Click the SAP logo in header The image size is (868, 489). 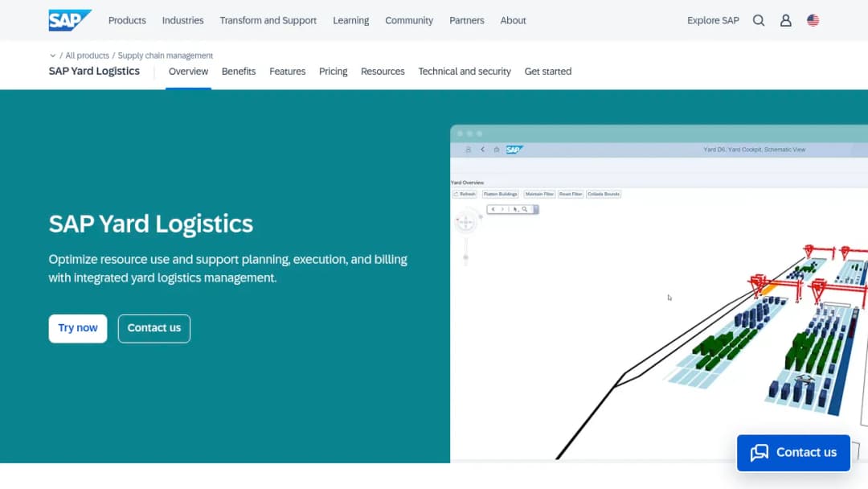click(x=70, y=20)
